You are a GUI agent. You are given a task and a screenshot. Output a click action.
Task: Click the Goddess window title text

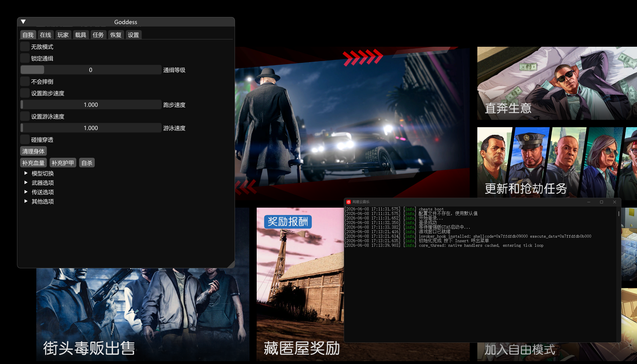pos(126,22)
